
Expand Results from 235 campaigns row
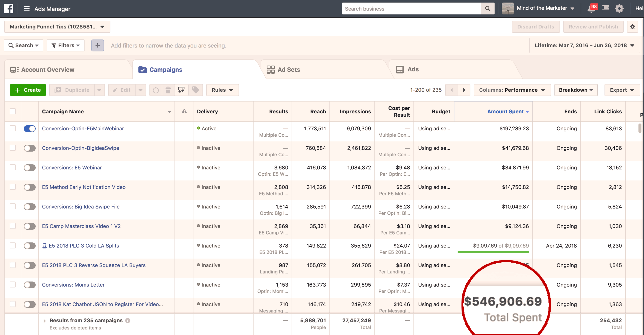tap(44, 321)
